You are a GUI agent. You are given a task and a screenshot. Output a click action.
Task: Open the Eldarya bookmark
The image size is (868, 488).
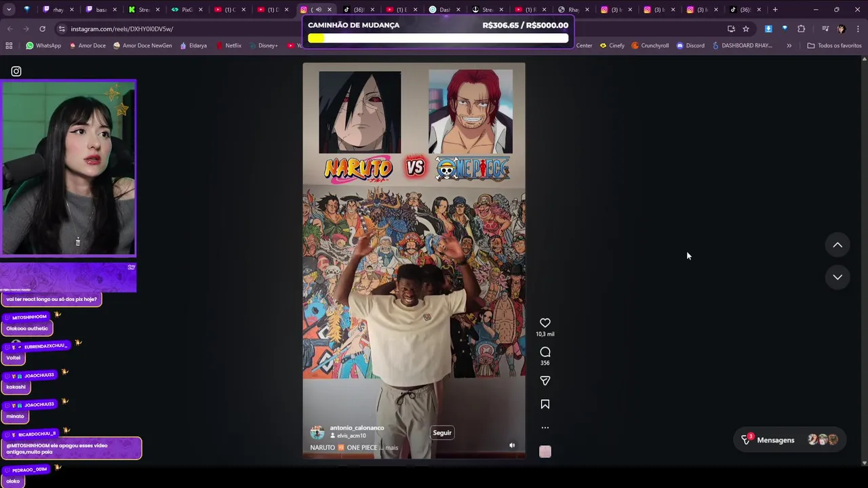(193, 45)
